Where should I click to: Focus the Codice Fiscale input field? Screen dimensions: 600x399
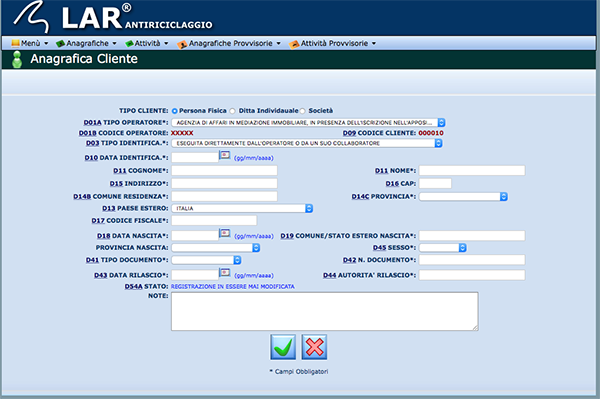(x=214, y=221)
